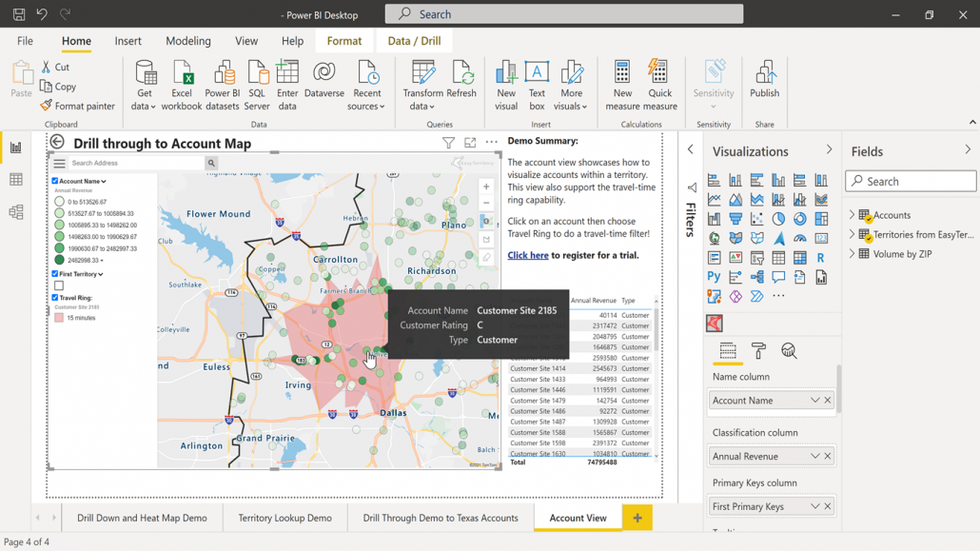980x551 pixels.
Task: Open the Territory Lookup Demo page tab
Action: (285, 518)
